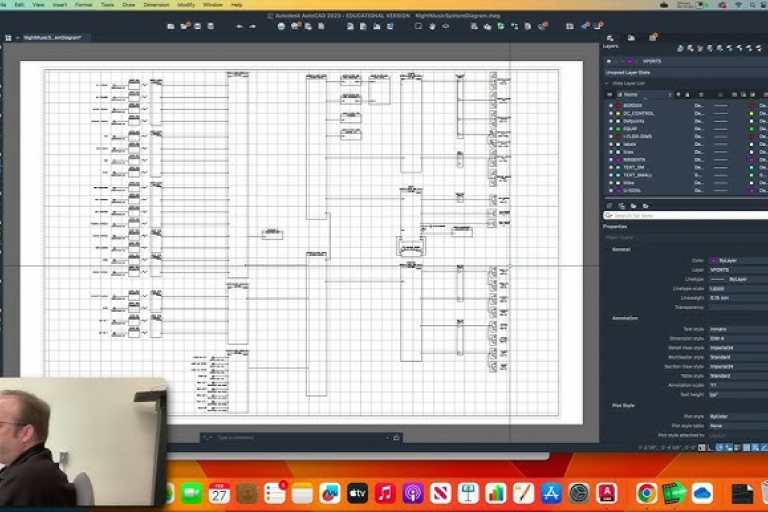The image size is (768, 512).
Task: Open Keynote in the Dock
Action: click(468, 493)
